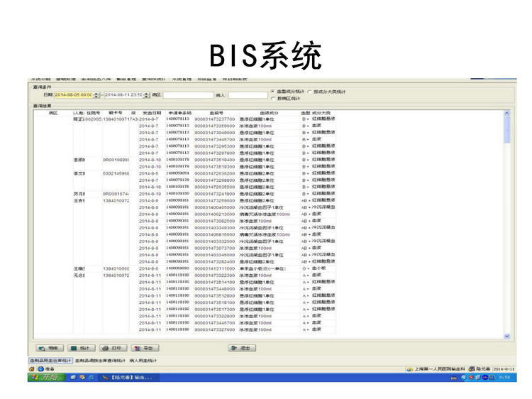Click the vertical scrollbar thumb
532x399 pixels.
pyautogui.click(x=507, y=129)
